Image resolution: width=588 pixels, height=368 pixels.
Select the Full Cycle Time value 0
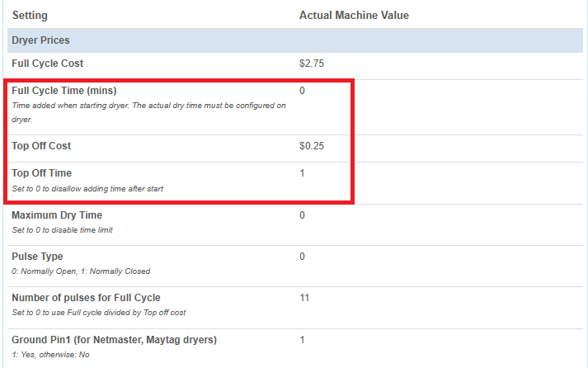click(x=302, y=91)
